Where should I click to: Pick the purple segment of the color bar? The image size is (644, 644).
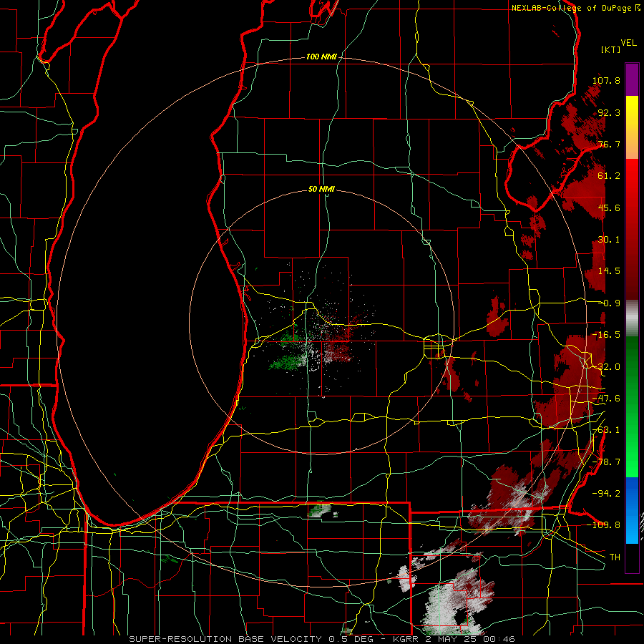632,79
